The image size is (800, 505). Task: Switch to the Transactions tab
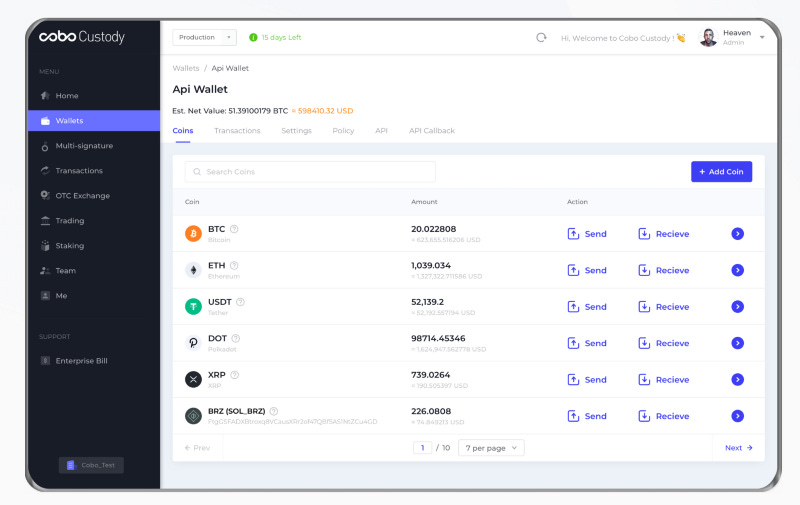click(x=237, y=131)
